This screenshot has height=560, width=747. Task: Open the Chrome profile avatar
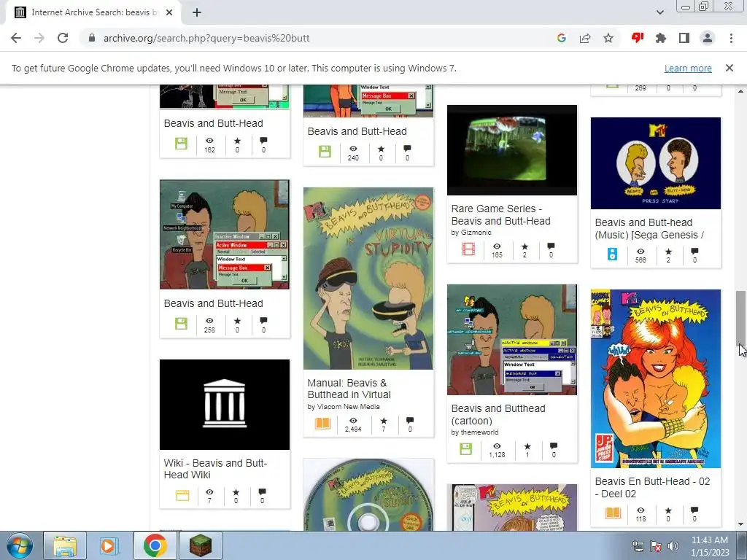coord(708,38)
